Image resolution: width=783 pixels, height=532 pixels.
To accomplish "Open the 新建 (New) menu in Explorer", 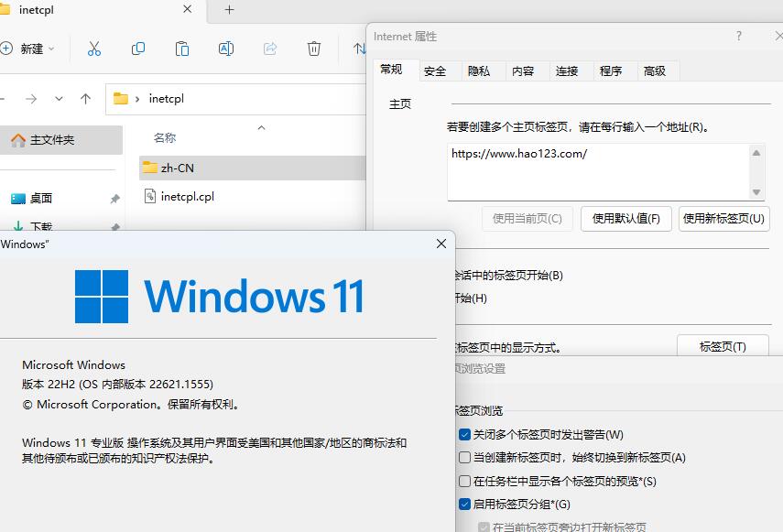I will [x=27, y=49].
